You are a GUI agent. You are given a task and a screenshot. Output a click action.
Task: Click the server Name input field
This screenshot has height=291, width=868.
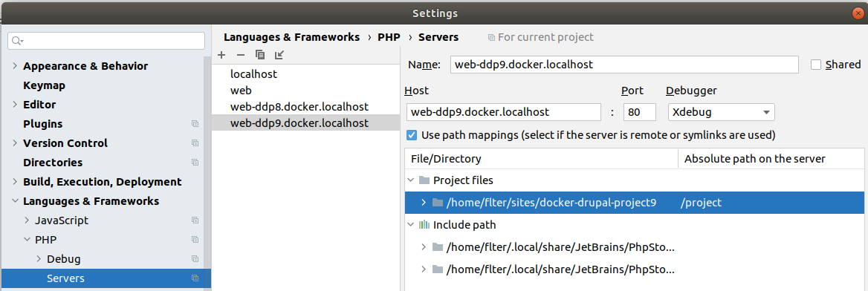click(x=624, y=65)
